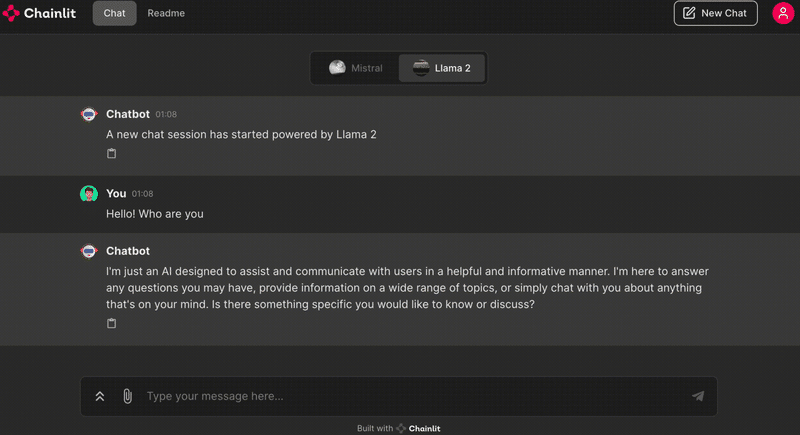Screen dimensions: 800x435
Task: Click the Llama 2 profile avatar icon
Action: (421, 68)
